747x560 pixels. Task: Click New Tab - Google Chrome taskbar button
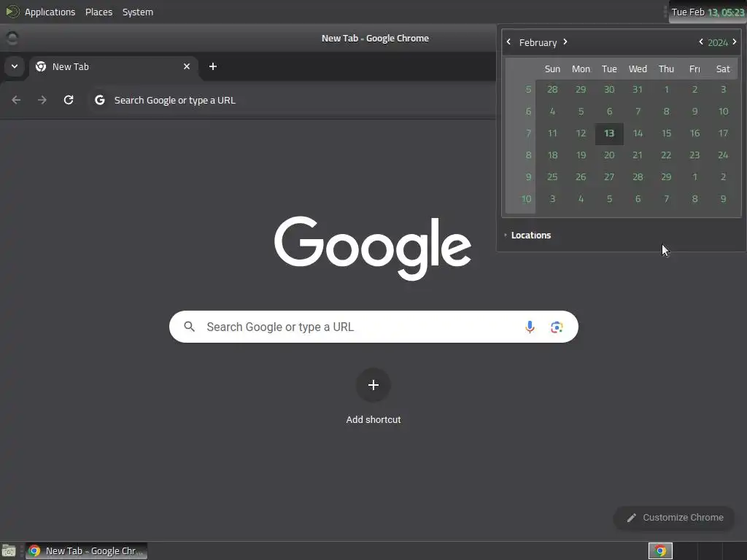click(x=86, y=551)
